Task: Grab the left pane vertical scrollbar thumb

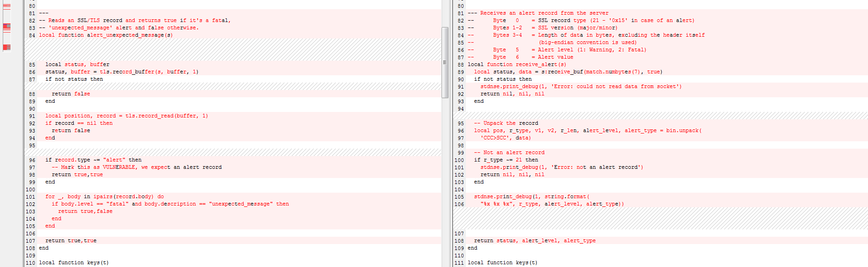Action: (445, 62)
